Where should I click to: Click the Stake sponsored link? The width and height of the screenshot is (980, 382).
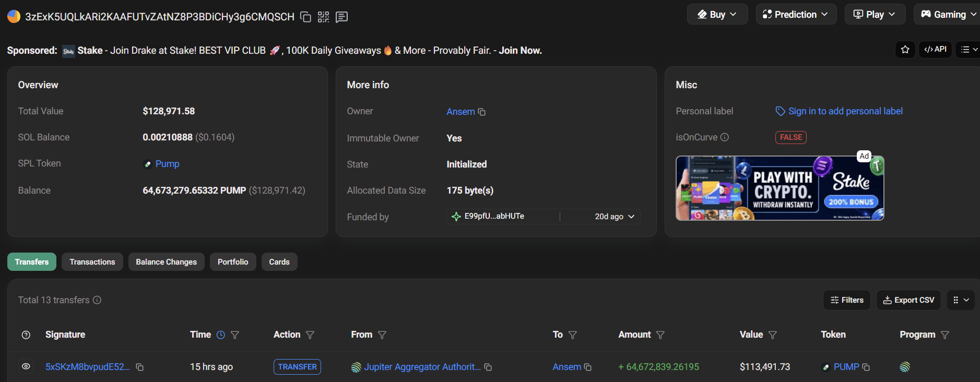[90, 51]
